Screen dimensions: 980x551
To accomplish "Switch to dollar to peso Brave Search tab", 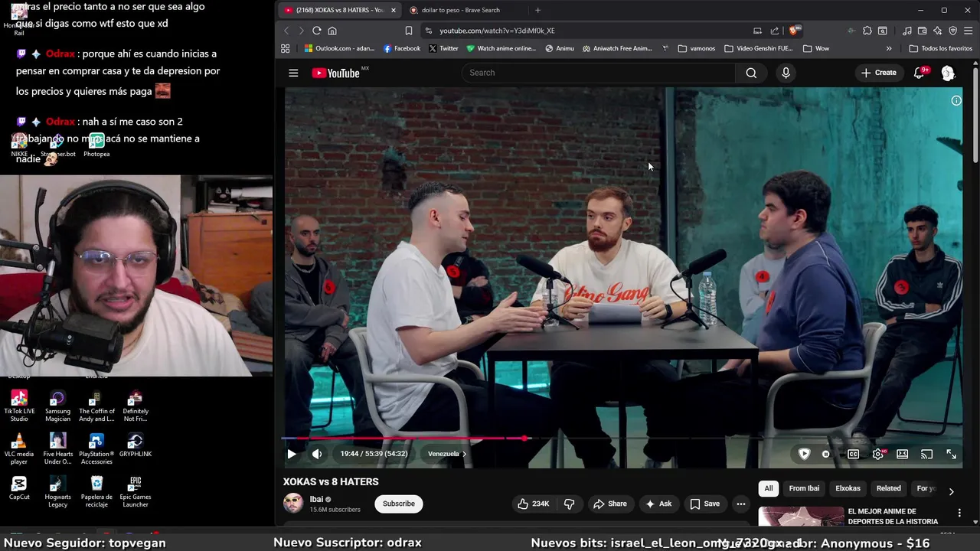I will coord(460,10).
